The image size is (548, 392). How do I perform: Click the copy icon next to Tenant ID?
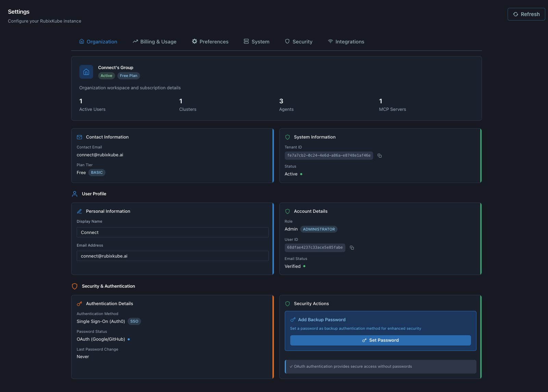[379, 156]
